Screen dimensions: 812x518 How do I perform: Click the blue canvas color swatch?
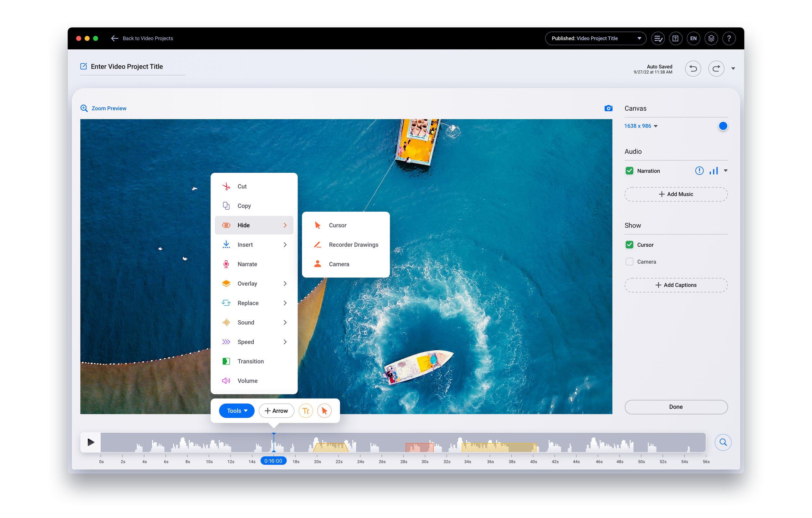[722, 126]
